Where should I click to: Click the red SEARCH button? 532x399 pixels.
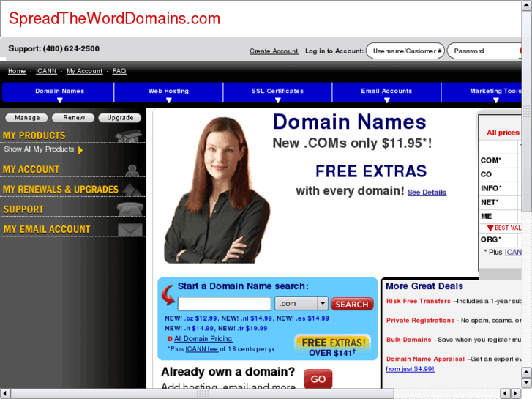pyautogui.click(x=352, y=305)
